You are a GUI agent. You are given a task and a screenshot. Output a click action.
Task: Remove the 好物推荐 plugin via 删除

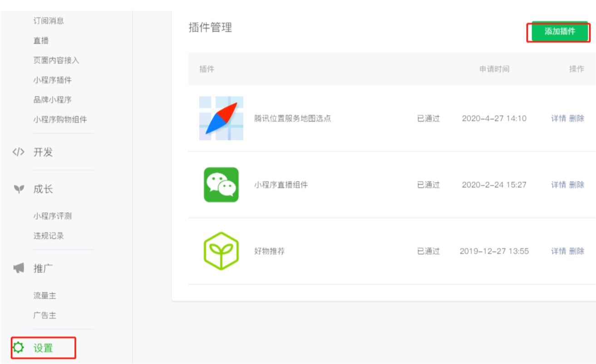tap(576, 251)
